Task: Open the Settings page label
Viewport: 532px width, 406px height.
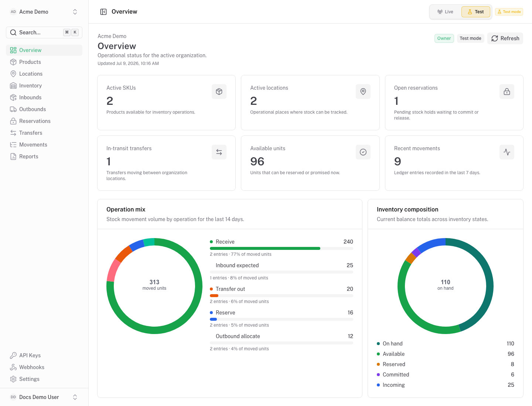Action: point(29,379)
